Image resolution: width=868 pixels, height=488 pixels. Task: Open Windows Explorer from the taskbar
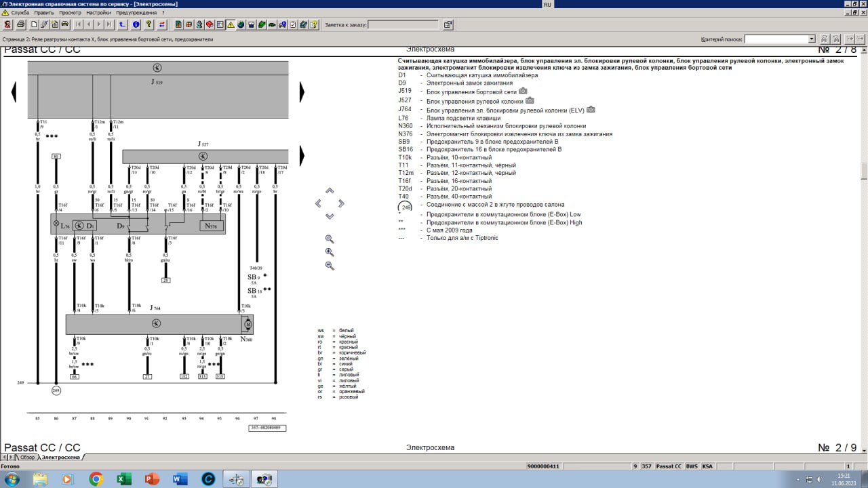click(40, 479)
